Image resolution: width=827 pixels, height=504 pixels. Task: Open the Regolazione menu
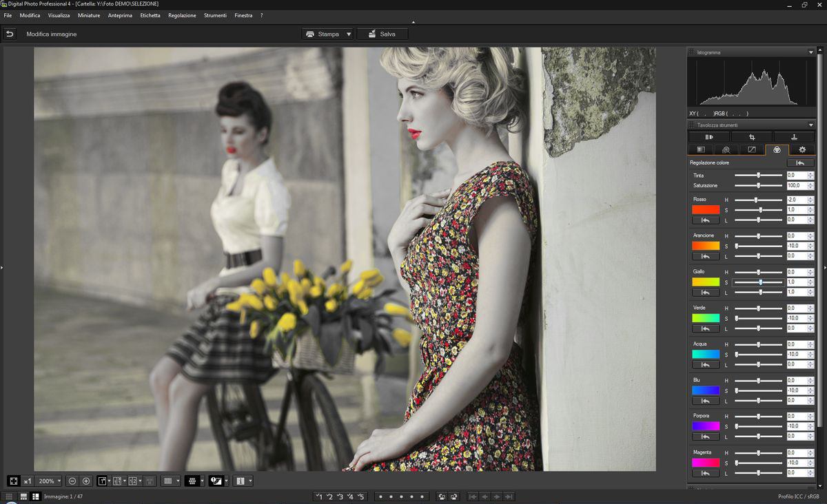[x=182, y=15]
